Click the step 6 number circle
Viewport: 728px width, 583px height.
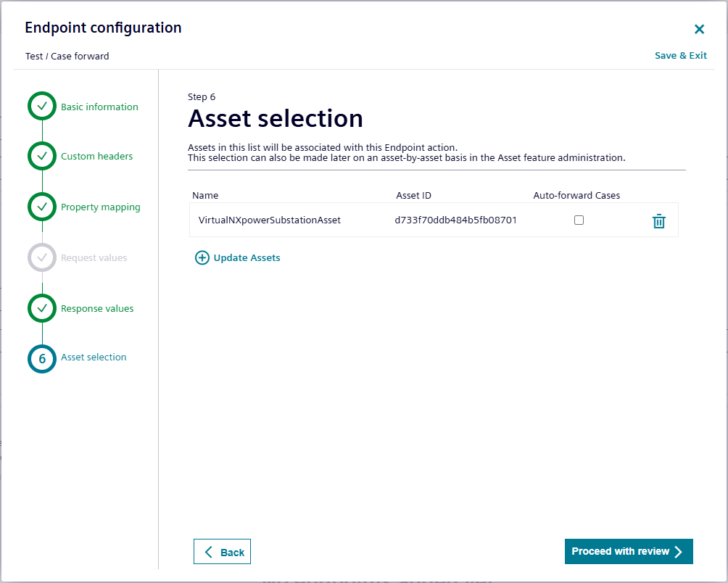point(42,358)
